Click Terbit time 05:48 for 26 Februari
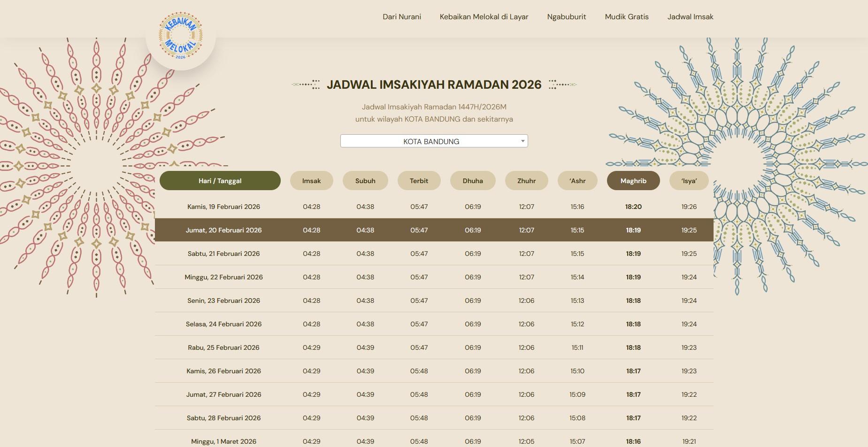This screenshot has height=447, width=868. [419, 371]
